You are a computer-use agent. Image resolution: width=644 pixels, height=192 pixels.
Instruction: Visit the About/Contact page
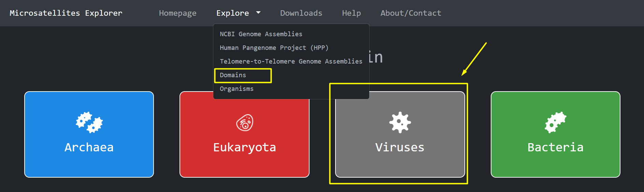pos(411,13)
